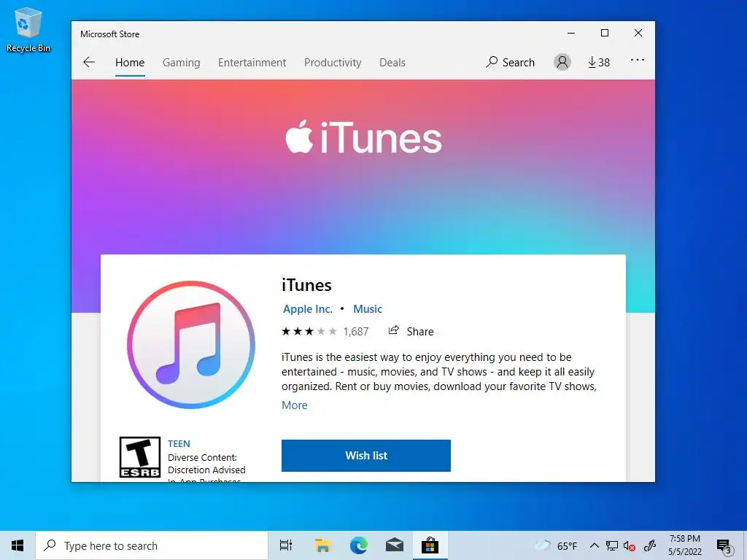Open the See more ellipsis menu
Viewport: 747px width, 560px height.
637,60
